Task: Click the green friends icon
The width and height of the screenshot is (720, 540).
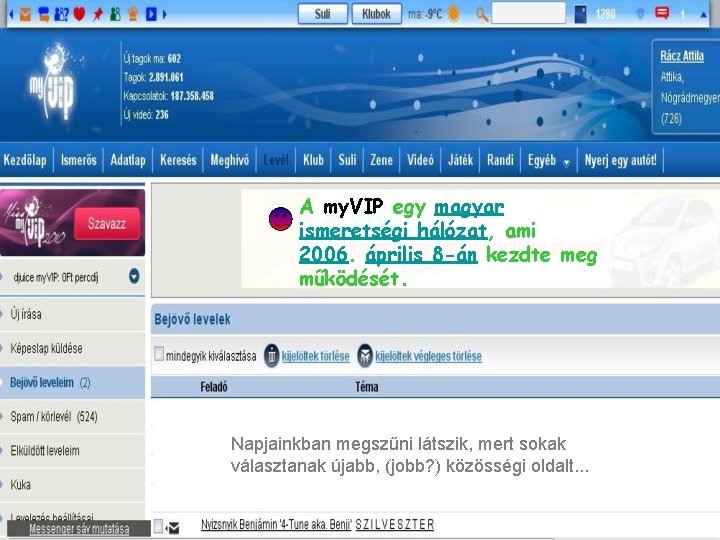Action: point(115,14)
